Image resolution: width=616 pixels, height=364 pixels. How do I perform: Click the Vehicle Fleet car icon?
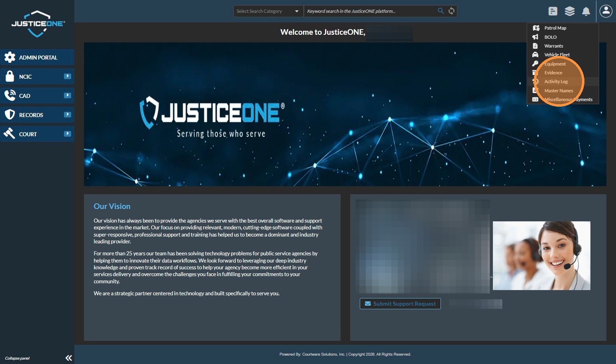[535, 55]
